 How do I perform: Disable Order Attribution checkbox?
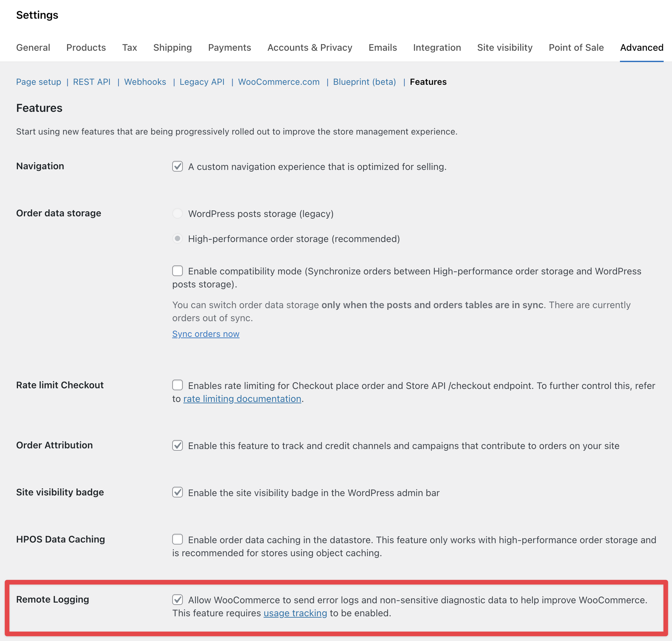pos(177,445)
